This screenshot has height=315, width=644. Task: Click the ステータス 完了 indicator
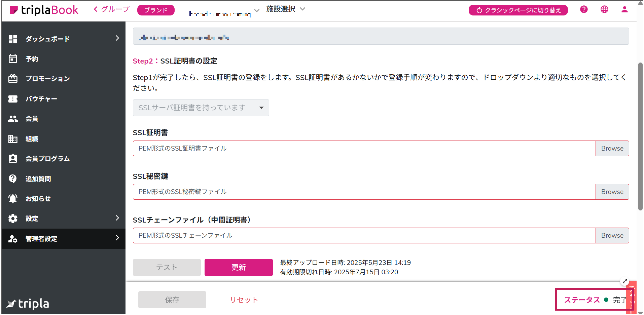point(595,300)
